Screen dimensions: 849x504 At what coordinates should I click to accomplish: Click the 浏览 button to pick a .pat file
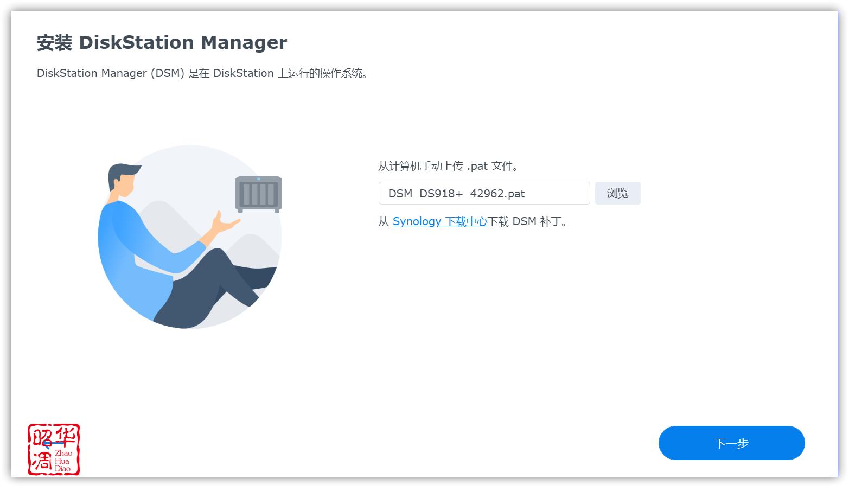617,193
